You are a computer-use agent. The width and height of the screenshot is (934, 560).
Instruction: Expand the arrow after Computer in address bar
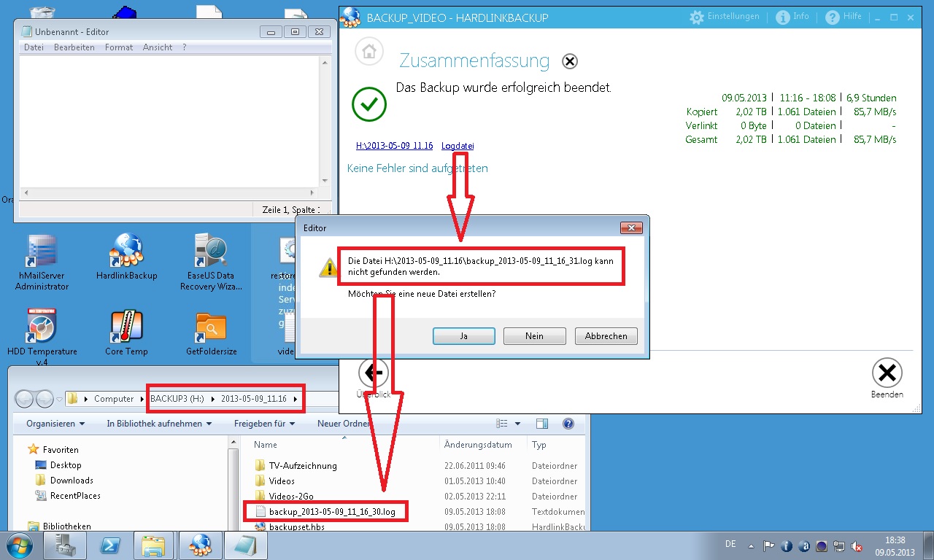(142, 399)
